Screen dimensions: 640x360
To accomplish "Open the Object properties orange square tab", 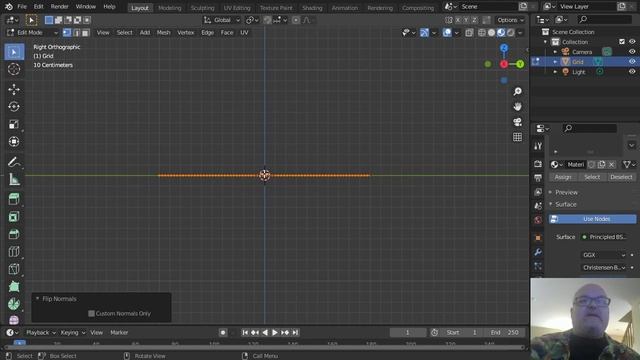I will [x=538, y=238].
